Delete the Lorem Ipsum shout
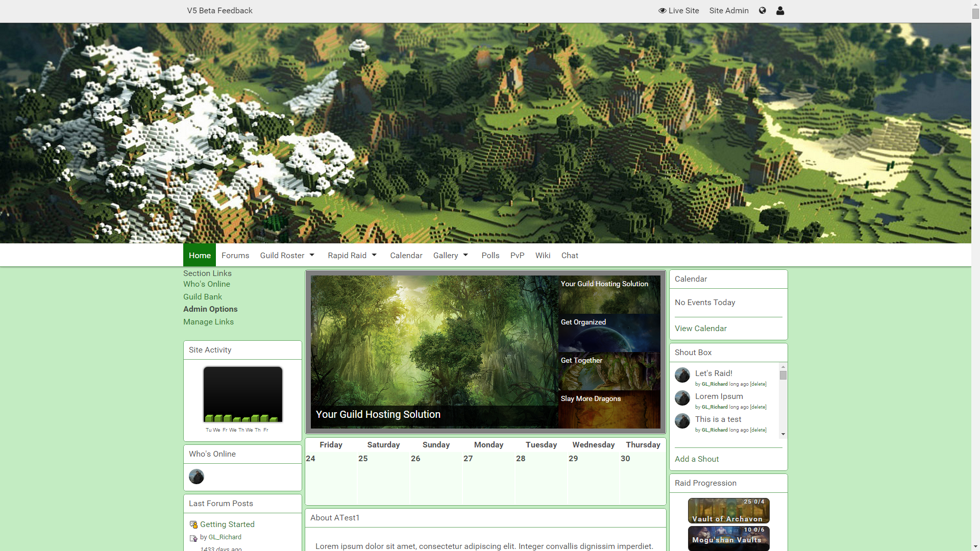The width and height of the screenshot is (980, 551). click(x=758, y=407)
